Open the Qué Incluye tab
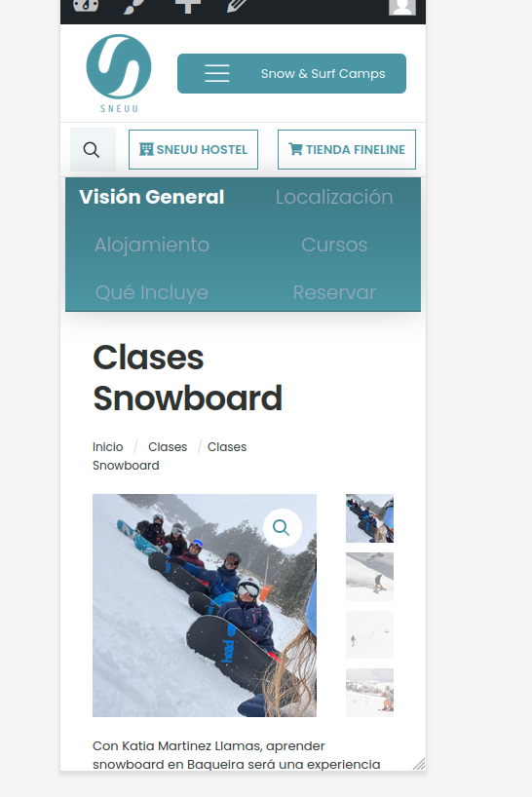 pyautogui.click(x=151, y=292)
